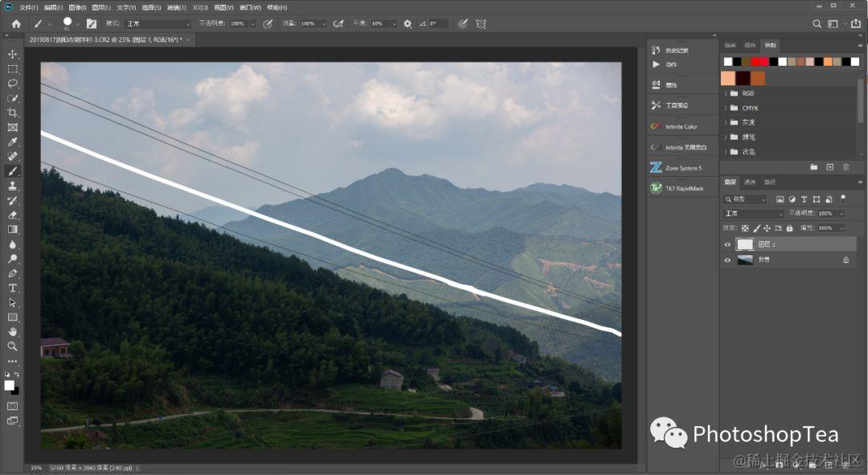
Task: Expand the RGB swatch folder
Action: 726,93
